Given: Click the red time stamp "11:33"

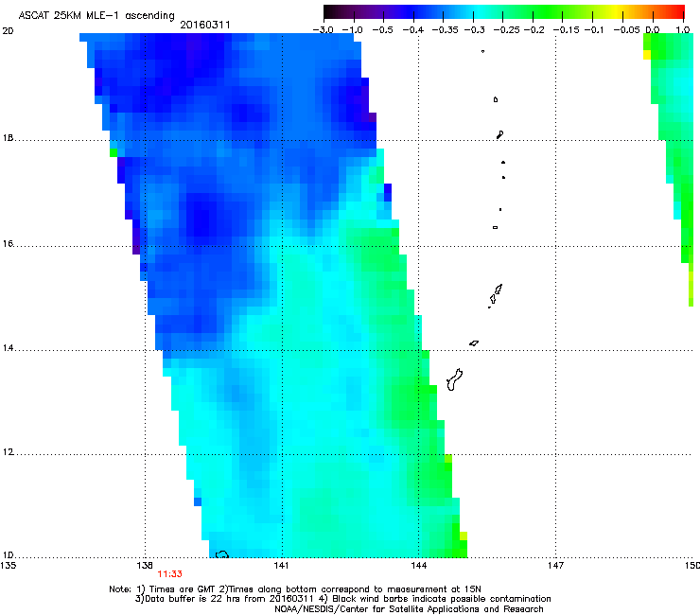Looking at the screenshot, I should (169, 574).
